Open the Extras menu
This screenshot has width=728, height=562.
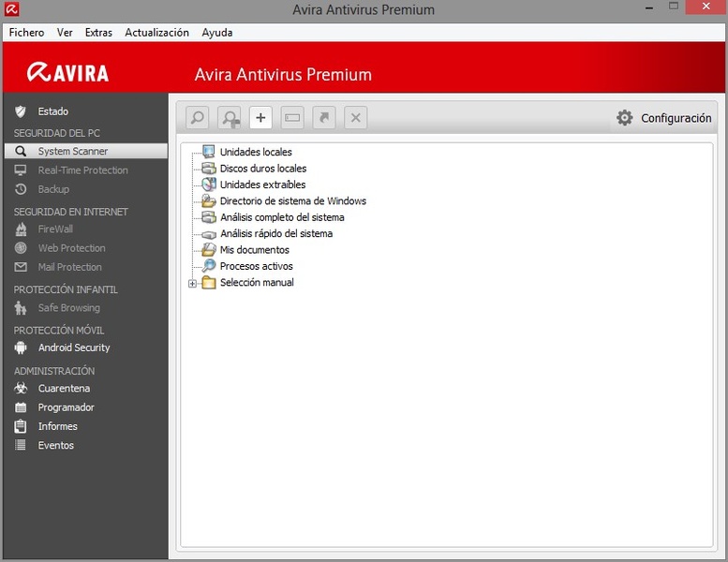tap(98, 33)
